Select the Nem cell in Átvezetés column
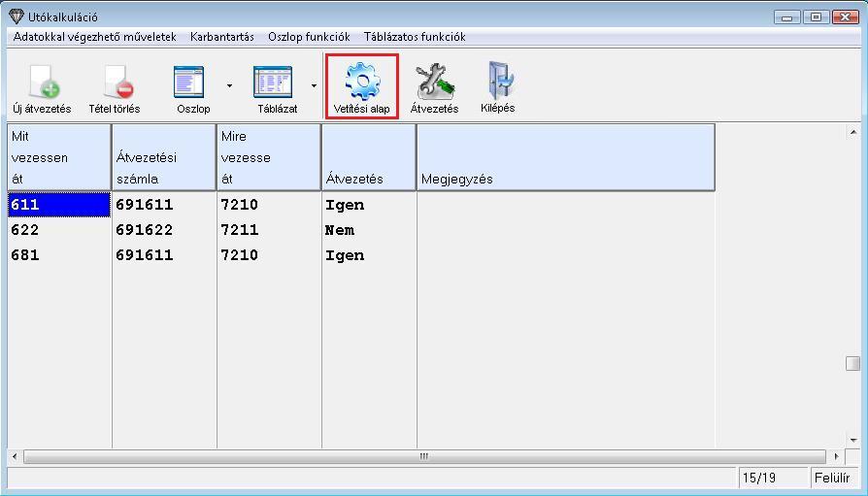This screenshot has height=496, width=868. point(368,230)
